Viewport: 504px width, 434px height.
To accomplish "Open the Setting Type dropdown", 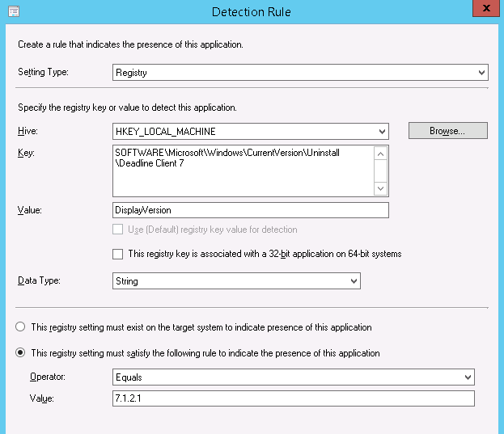I will click(300, 73).
